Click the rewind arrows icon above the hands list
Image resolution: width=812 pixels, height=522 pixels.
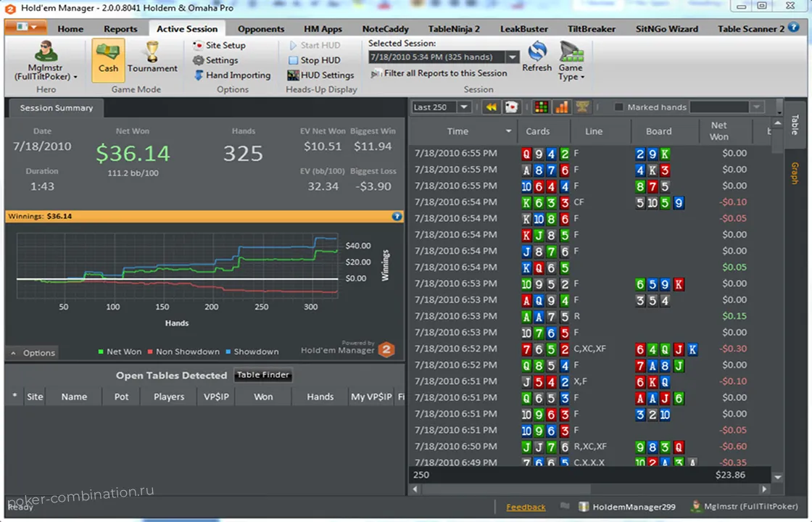coord(491,107)
